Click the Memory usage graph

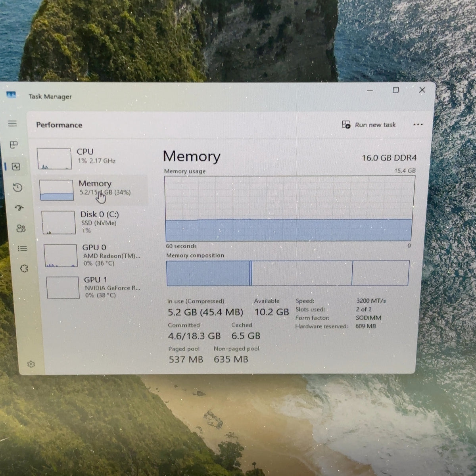pyautogui.click(x=289, y=208)
